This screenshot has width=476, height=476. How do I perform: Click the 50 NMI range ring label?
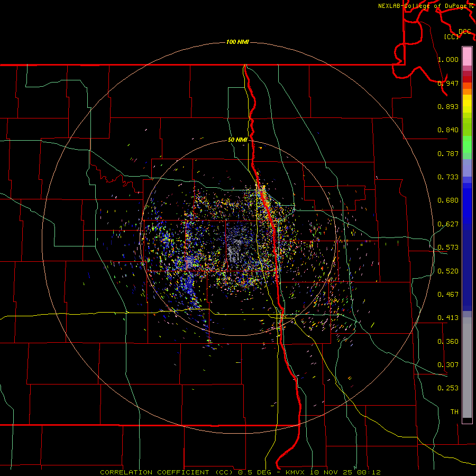tap(237, 140)
